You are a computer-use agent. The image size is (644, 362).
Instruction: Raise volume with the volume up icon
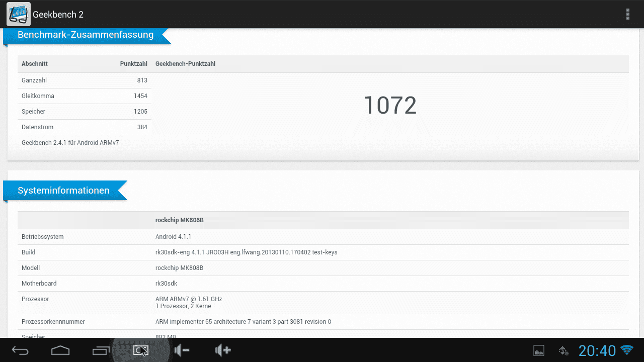tap(222, 350)
